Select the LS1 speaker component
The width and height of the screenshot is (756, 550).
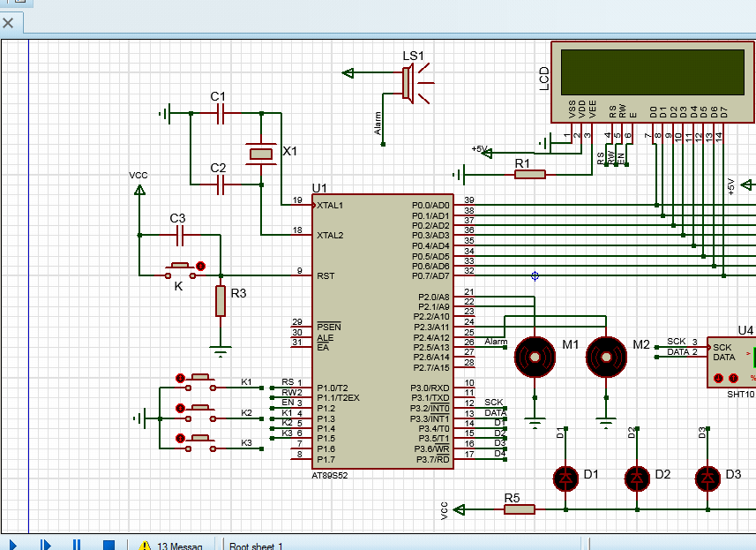409,82
